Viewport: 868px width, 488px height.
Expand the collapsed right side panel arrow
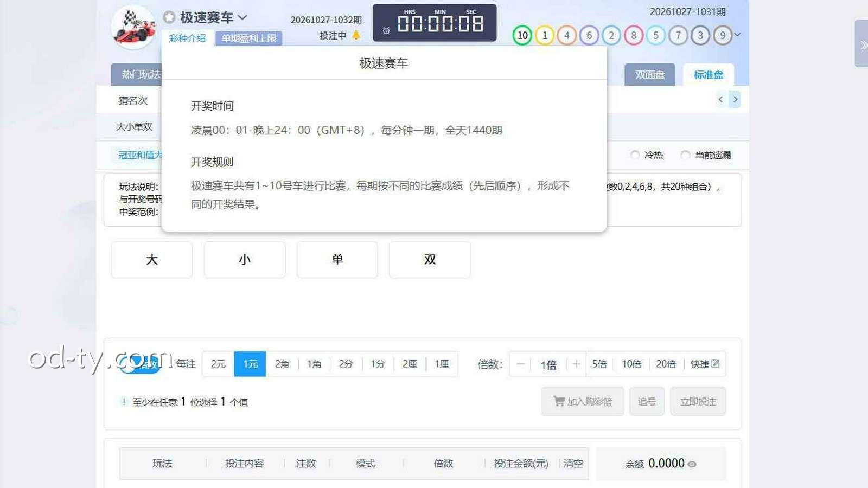coord(862,44)
